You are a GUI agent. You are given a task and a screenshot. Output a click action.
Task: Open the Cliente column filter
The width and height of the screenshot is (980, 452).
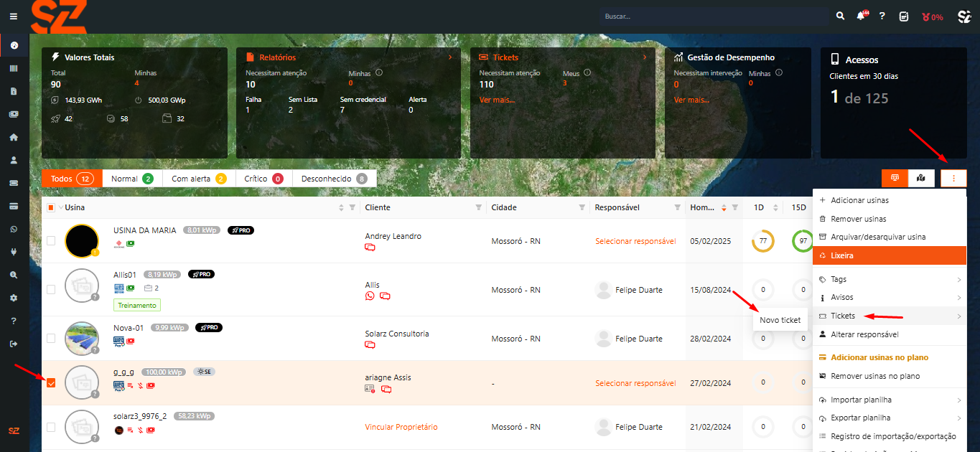click(479, 207)
